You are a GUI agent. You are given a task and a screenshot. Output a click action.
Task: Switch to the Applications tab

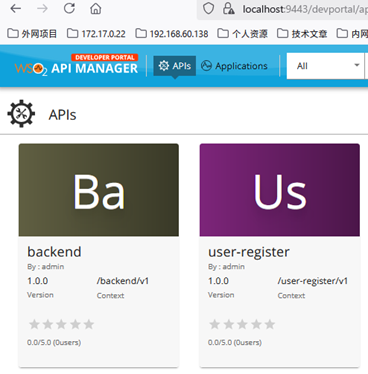pos(234,66)
